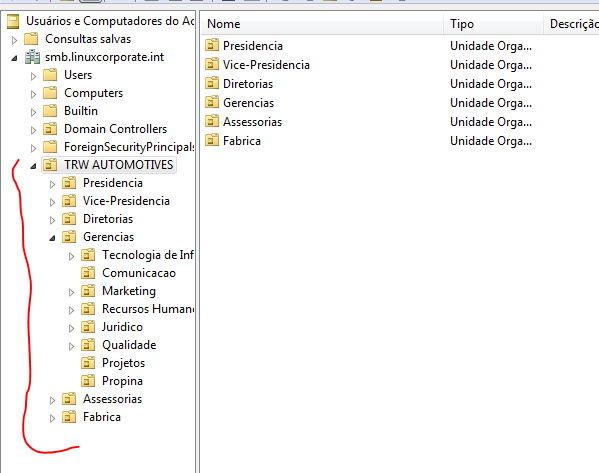Click the Vice-Presidencia OU icon in tree
Viewport: 599px width, 473px height.
69,201
